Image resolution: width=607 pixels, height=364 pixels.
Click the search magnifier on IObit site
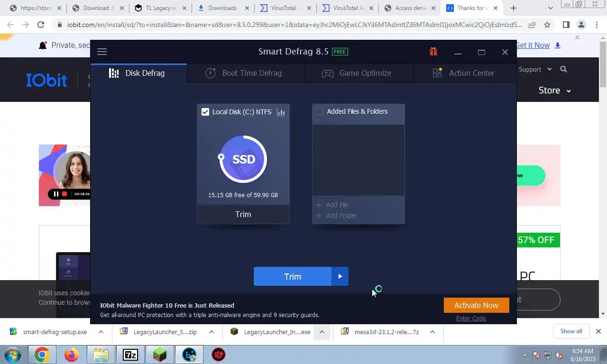(563, 69)
